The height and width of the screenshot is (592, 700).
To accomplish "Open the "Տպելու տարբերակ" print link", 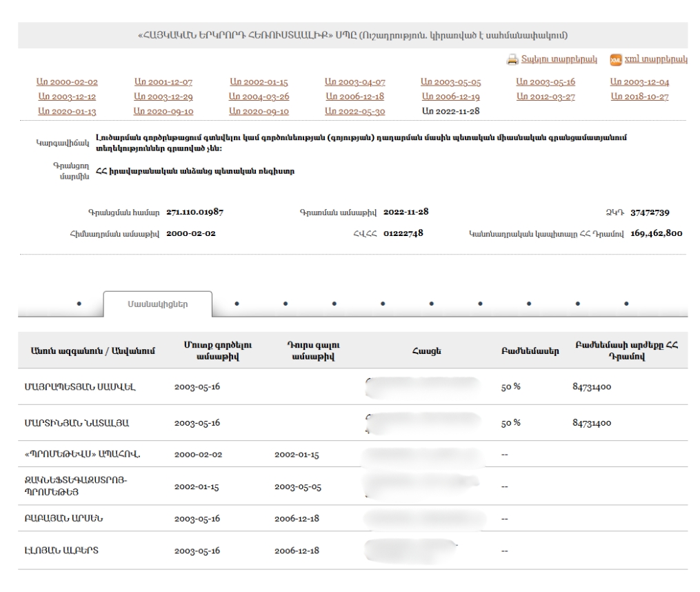I will pyautogui.click(x=559, y=62).
